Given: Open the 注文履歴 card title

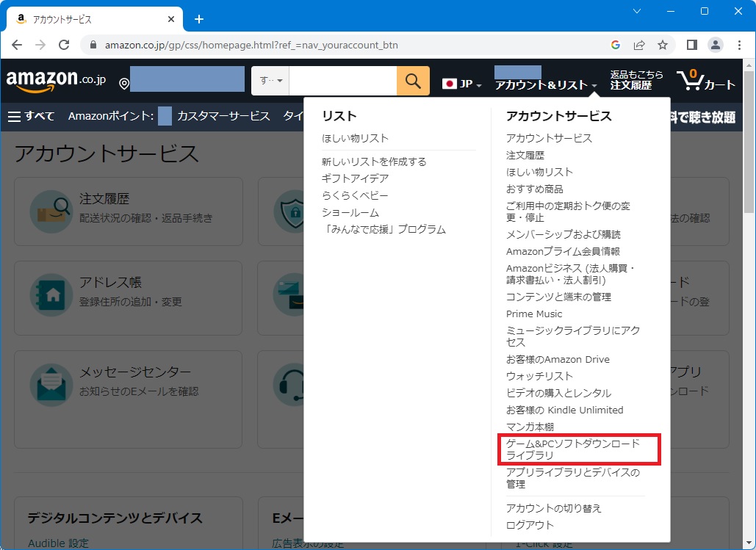Looking at the screenshot, I should coord(104,198).
